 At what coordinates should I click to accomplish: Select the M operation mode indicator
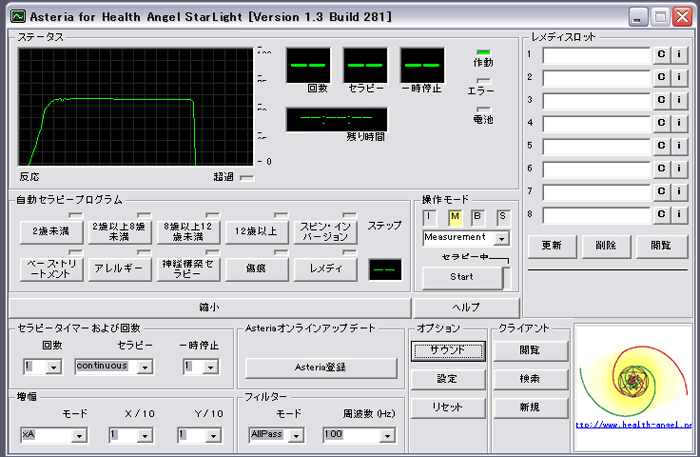point(454,217)
